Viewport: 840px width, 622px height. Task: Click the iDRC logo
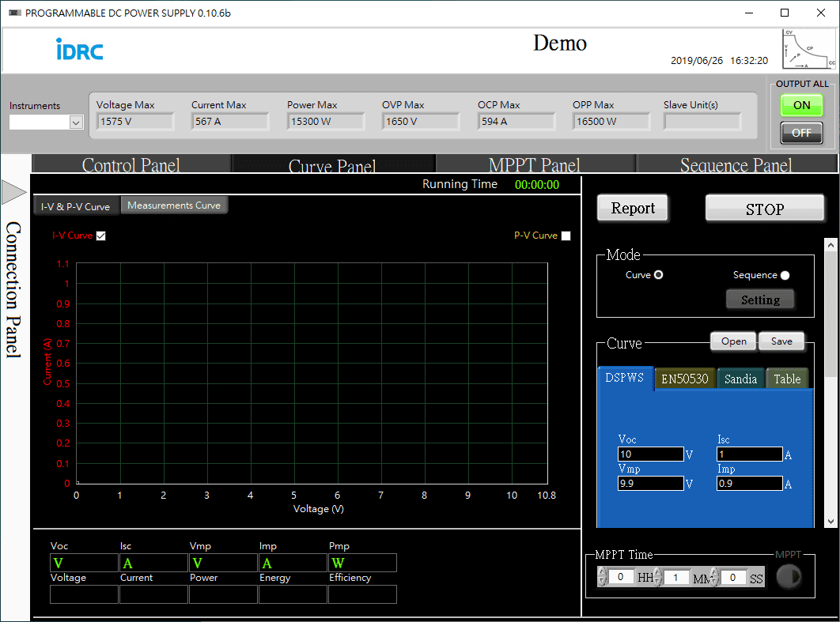click(x=79, y=49)
